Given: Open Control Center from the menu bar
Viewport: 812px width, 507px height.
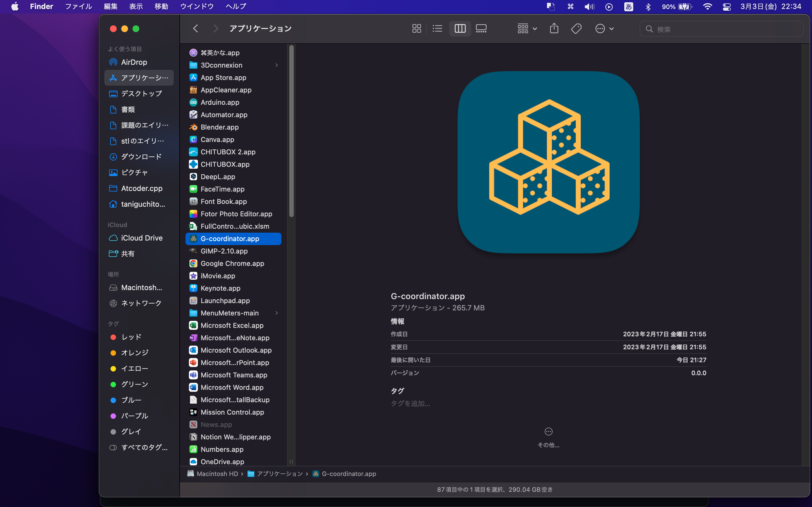Looking at the screenshot, I should tap(727, 7).
